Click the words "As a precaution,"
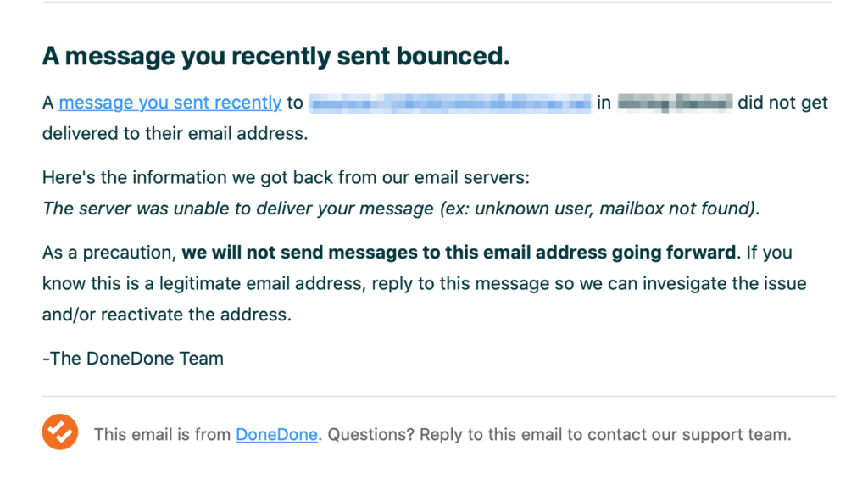868x490 pixels. point(109,253)
